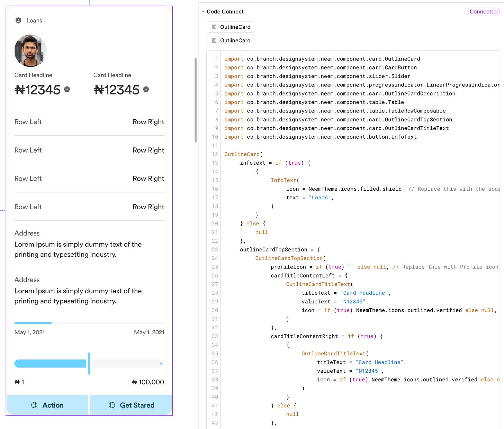504x429 pixels.
Task: Click OutlineCardTopSection( on code line 24
Action: 290,258
